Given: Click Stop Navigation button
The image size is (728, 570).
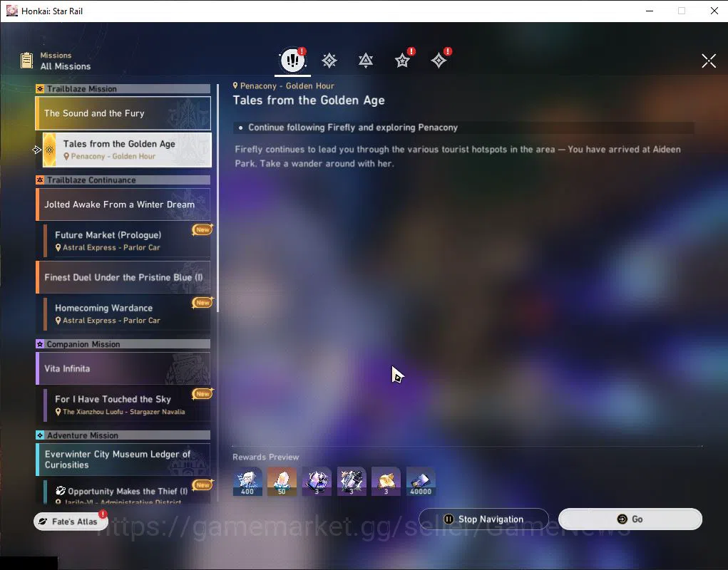Looking at the screenshot, I should 483,519.
